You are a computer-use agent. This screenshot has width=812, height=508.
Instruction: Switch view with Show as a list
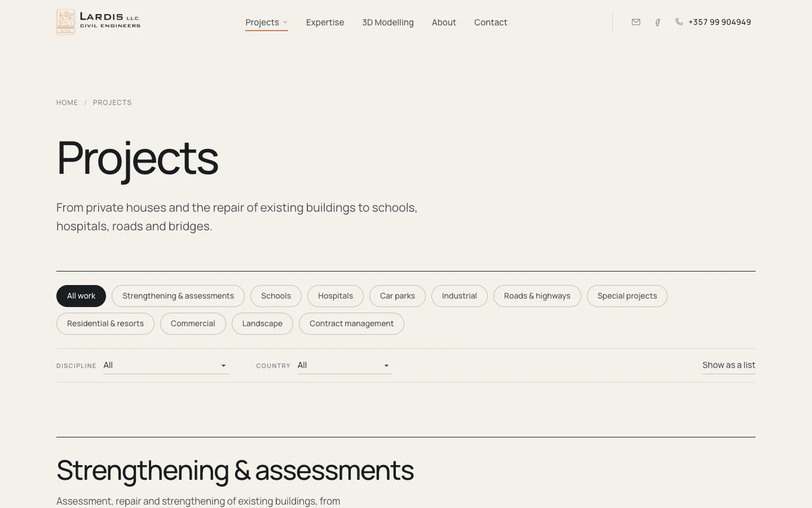[x=729, y=365]
